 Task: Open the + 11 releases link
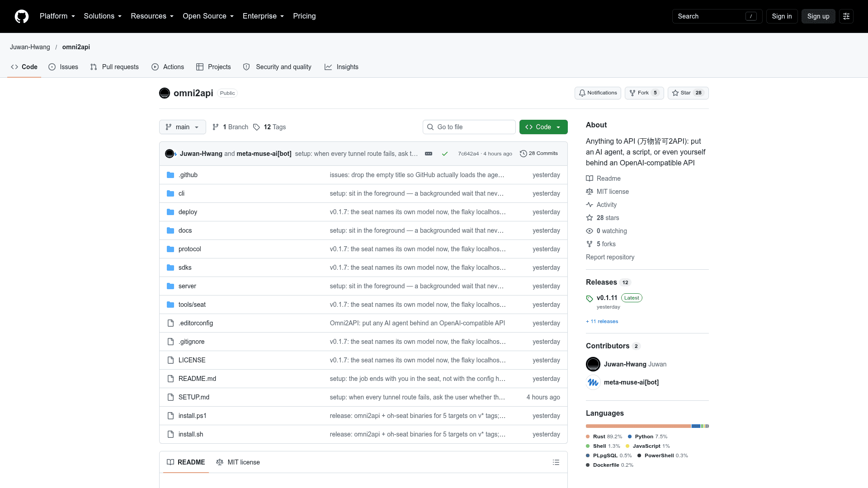(x=602, y=321)
